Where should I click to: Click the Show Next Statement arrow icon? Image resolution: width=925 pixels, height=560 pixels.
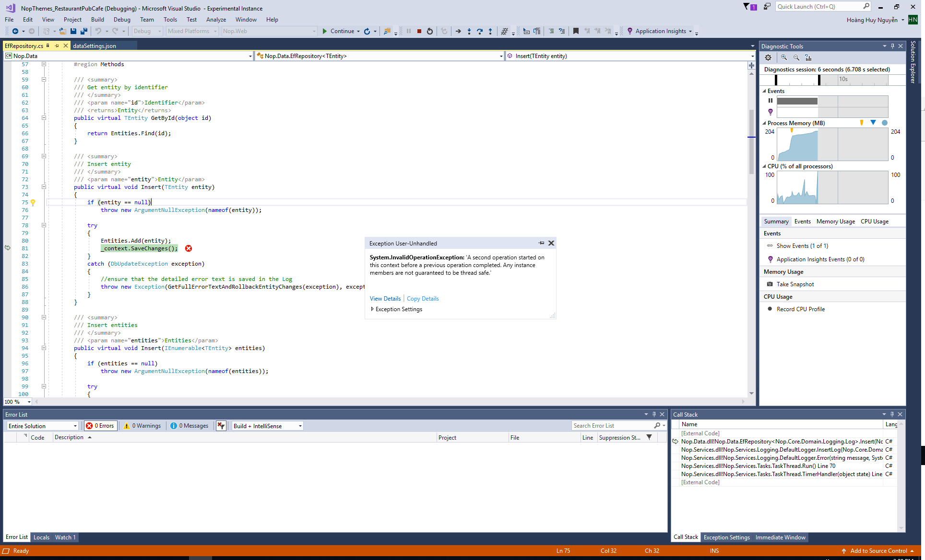pyautogui.click(x=458, y=31)
